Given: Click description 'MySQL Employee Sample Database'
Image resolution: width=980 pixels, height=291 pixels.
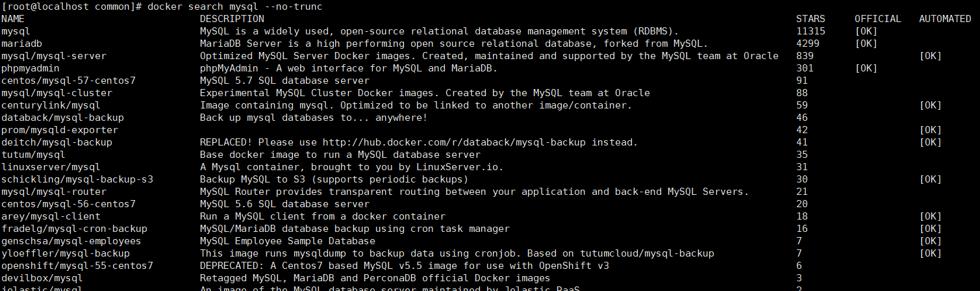Looking at the screenshot, I should (288, 241).
